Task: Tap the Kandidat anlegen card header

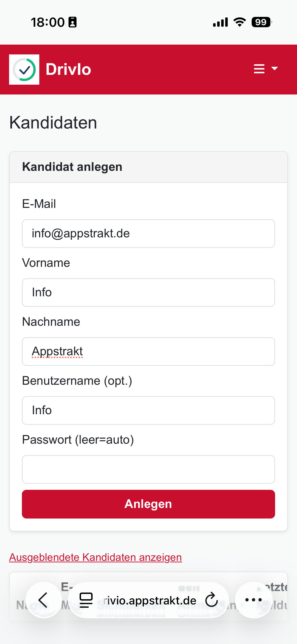Action: (148, 167)
